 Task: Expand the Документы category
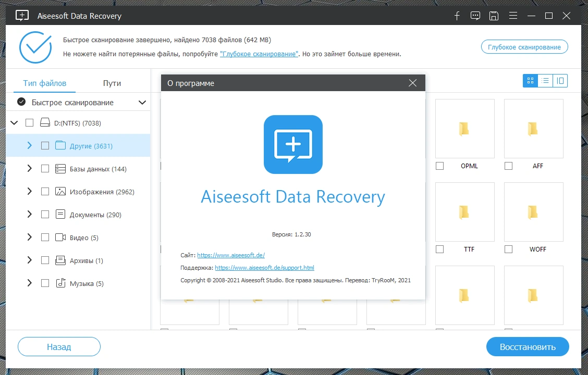29,214
